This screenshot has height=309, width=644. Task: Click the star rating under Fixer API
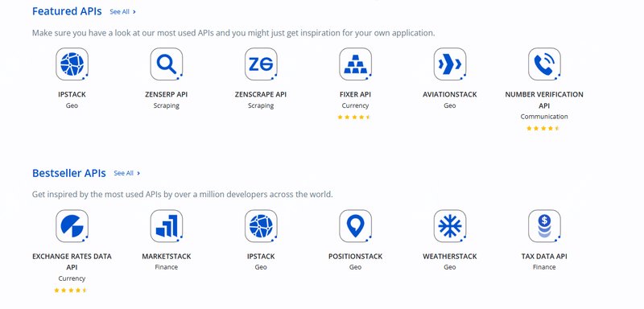pyautogui.click(x=354, y=117)
